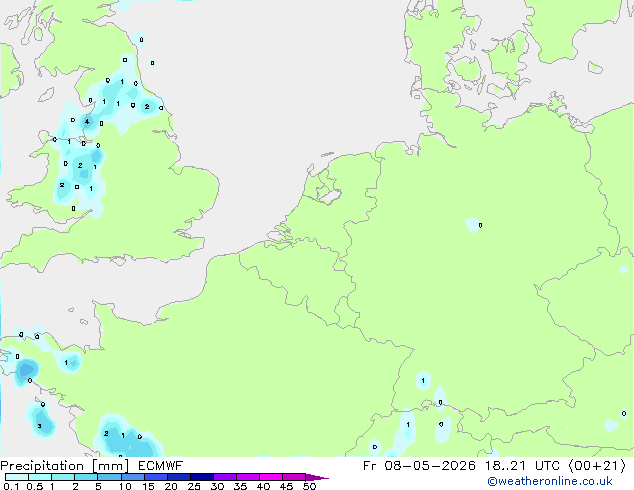Click the 'Precipitation [mm]' title text
This screenshot has width=634, height=490.
64,466
